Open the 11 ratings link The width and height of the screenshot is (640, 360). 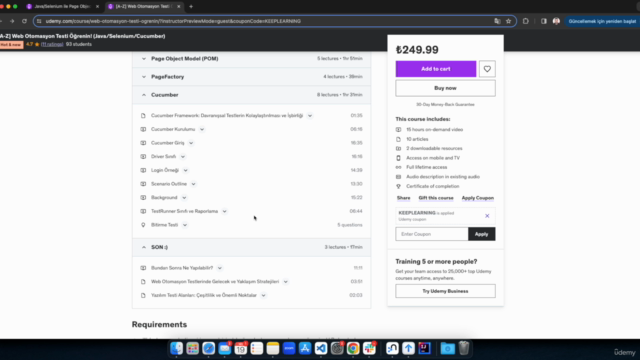pos(52,44)
